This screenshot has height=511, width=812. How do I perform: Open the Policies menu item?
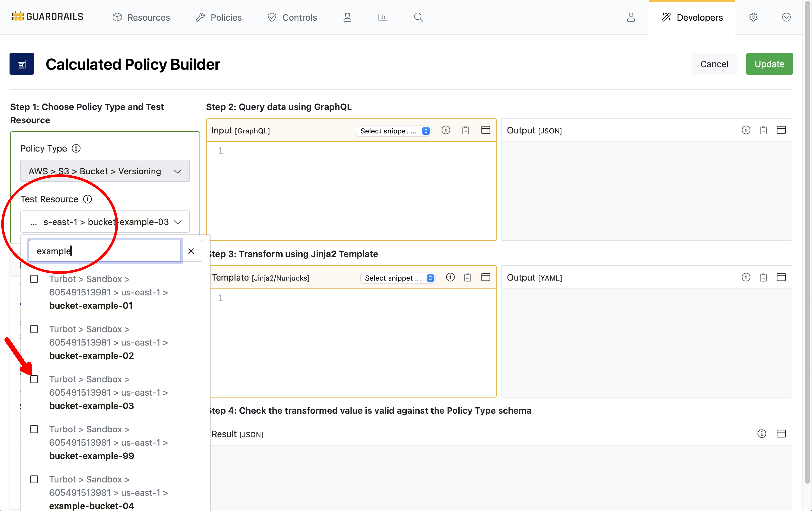tap(219, 17)
